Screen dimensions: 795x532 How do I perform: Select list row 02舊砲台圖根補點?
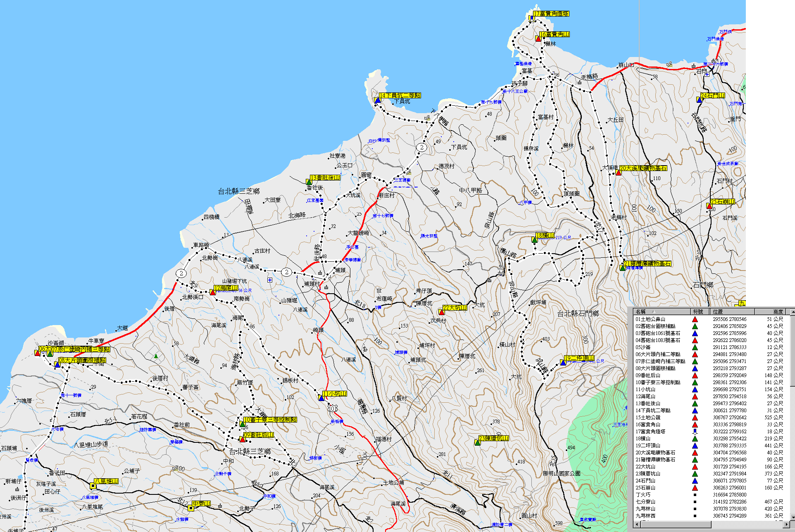pyautogui.click(x=711, y=326)
